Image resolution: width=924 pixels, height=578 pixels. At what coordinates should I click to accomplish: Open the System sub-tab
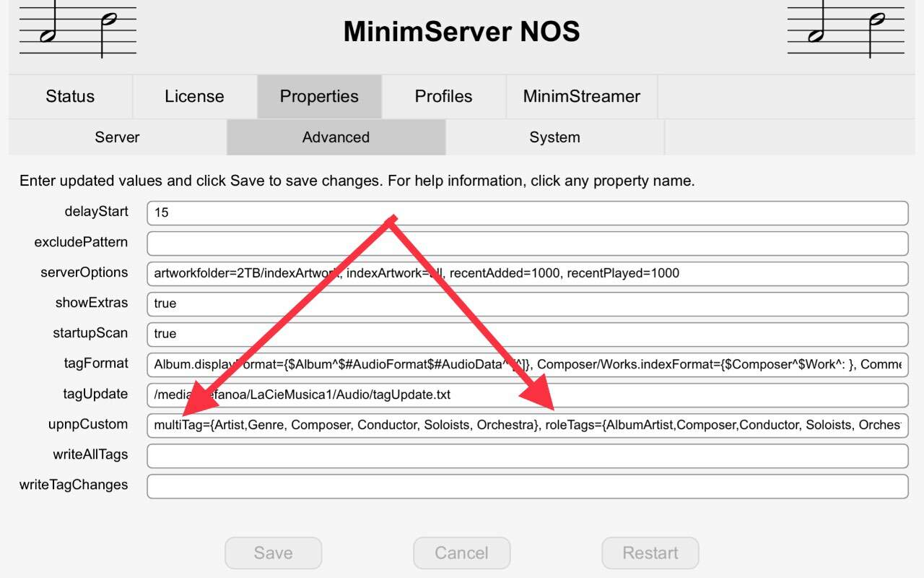click(x=554, y=137)
